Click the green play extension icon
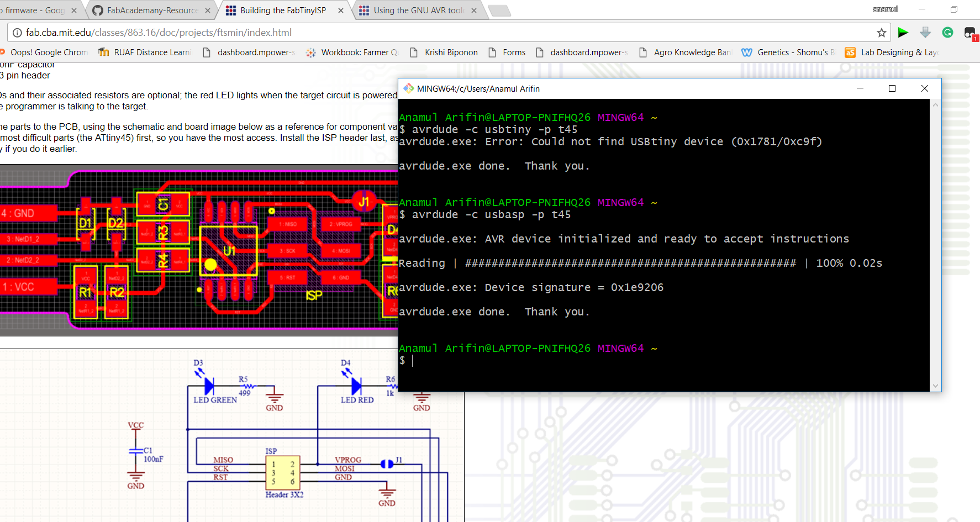Viewport: 980px width, 522px height. (x=903, y=33)
